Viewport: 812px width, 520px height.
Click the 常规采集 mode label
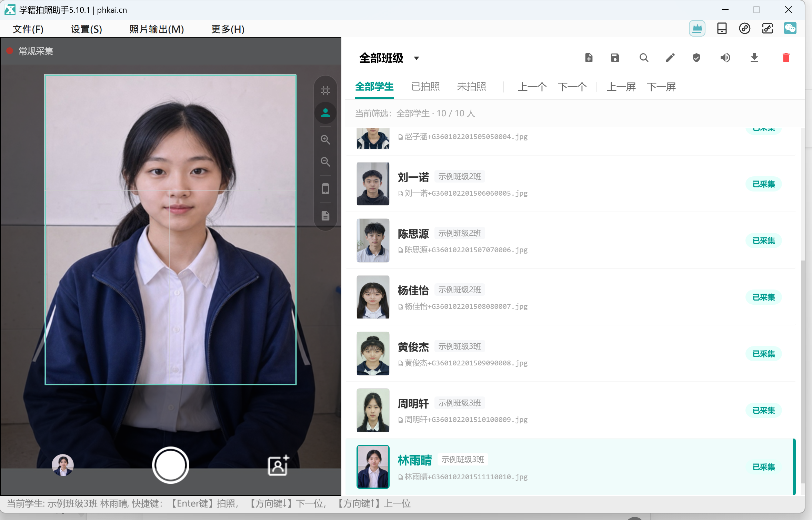(36, 51)
